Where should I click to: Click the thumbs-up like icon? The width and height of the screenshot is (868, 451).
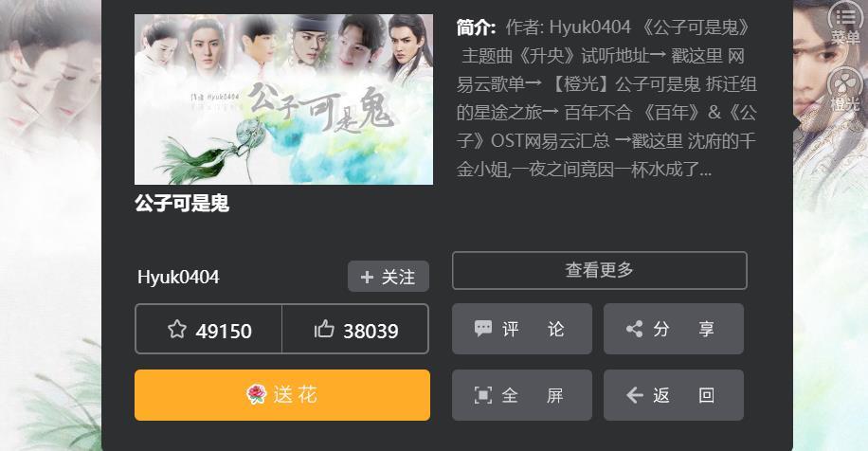coord(324,330)
